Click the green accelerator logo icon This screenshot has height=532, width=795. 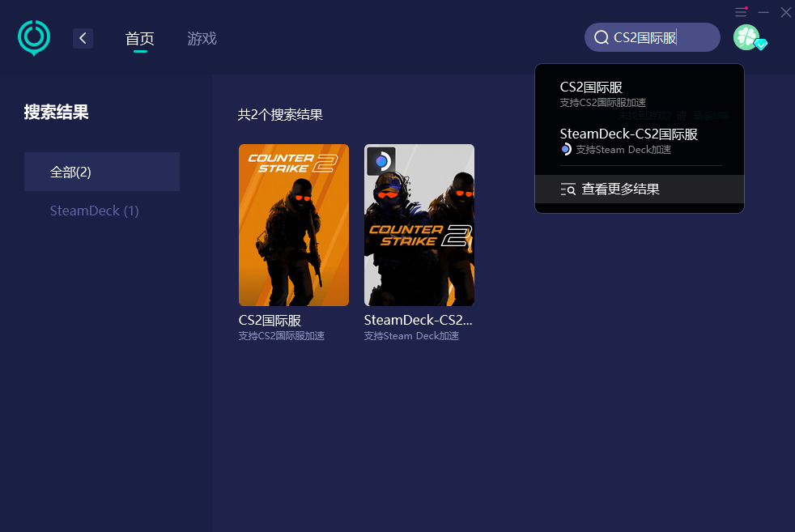(x=34, y=37)
